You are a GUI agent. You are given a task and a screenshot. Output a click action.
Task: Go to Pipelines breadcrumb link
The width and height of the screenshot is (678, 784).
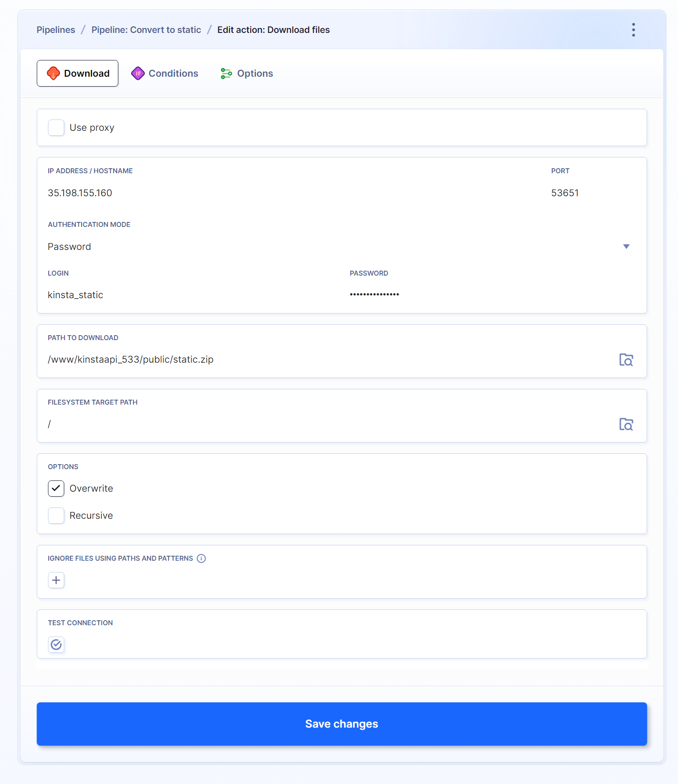(x=56, y=30)
